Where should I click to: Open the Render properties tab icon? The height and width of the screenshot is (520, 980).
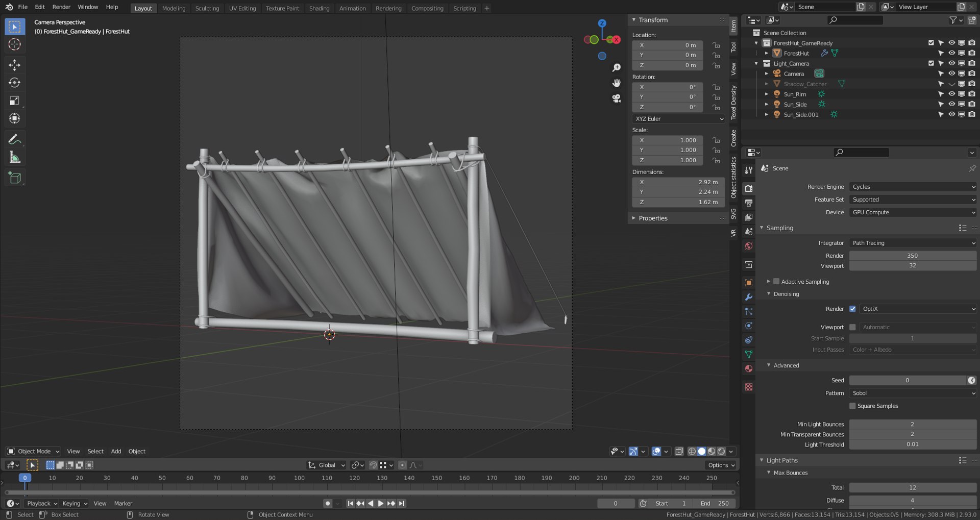(x=749, y=188)
